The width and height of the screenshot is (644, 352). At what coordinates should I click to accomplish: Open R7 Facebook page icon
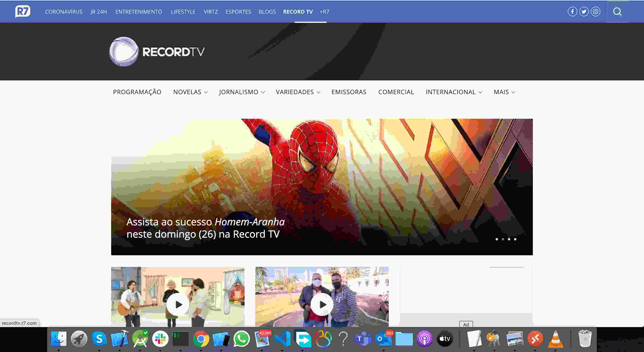(572, 12)
